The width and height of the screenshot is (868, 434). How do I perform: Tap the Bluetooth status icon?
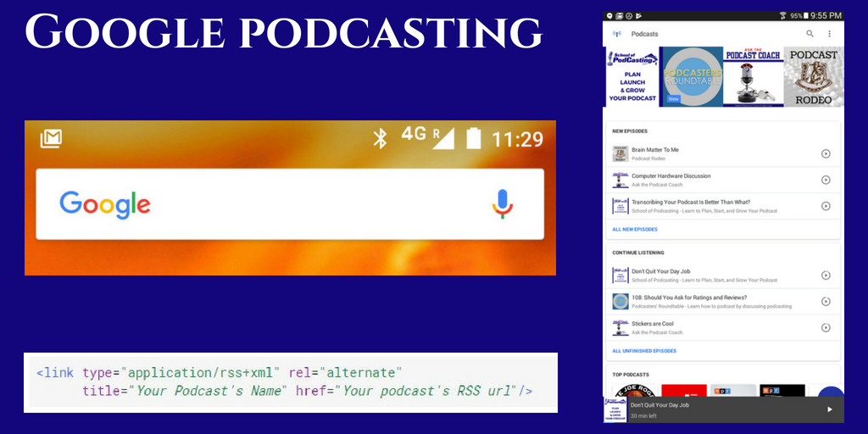380,138
